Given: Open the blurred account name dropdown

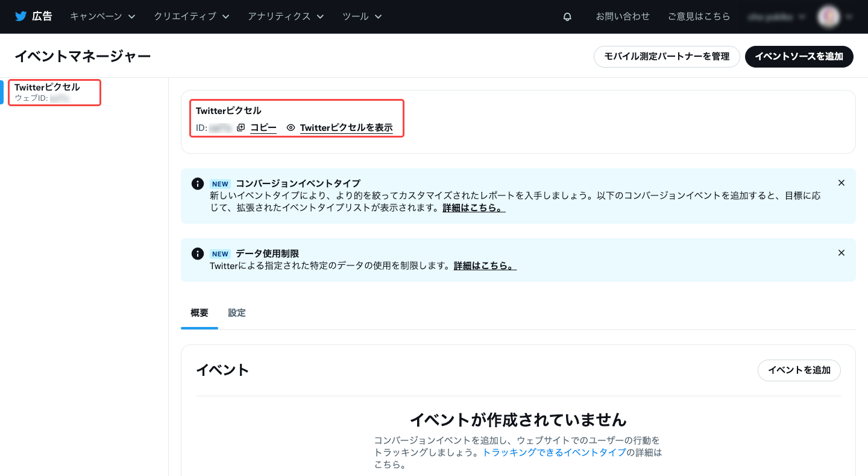Looking at the screenshot, I should [x=776, y=17].
